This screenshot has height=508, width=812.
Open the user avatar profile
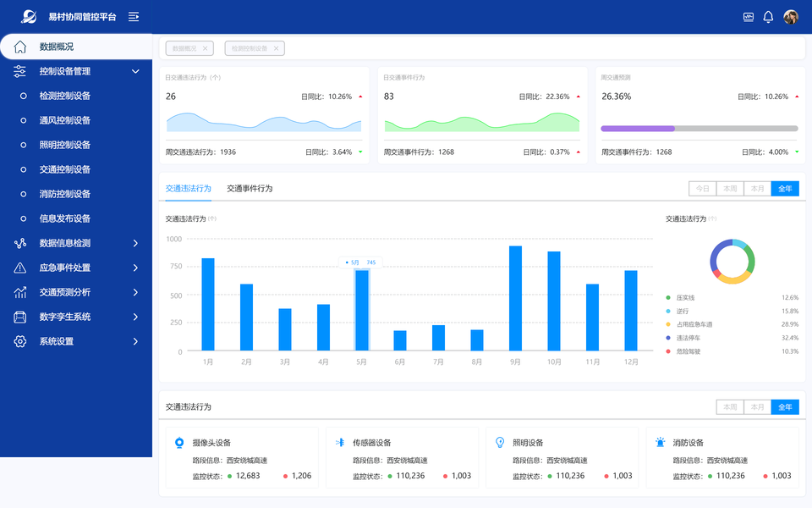tap(791, 17)
